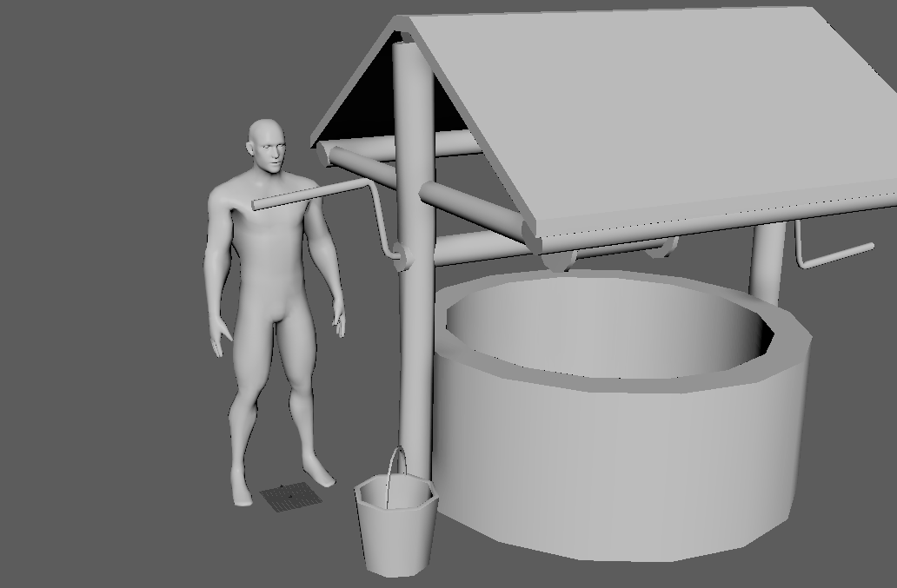Image resolution: width=897 pixels, height=588 pixels.
Task: Select the crank handle on the right side
Action: pos(834,254)
